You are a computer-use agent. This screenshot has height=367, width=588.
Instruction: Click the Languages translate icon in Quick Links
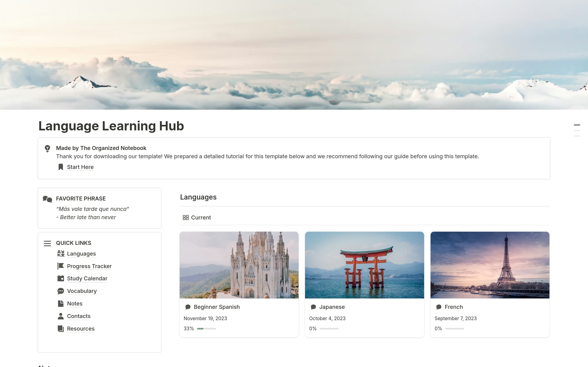(x=61, y=253)
